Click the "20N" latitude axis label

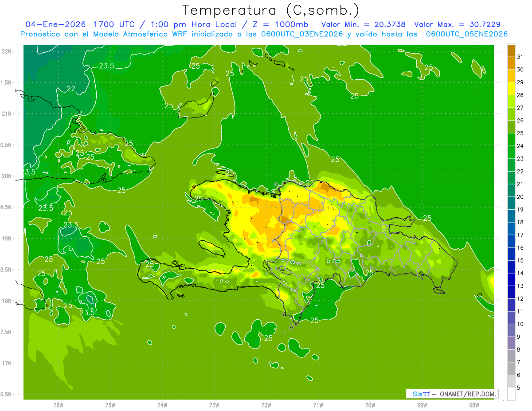click(x=8, y=176)
